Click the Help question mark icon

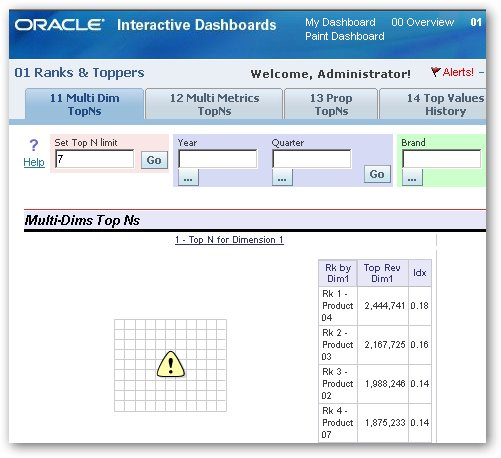point(34,145)
